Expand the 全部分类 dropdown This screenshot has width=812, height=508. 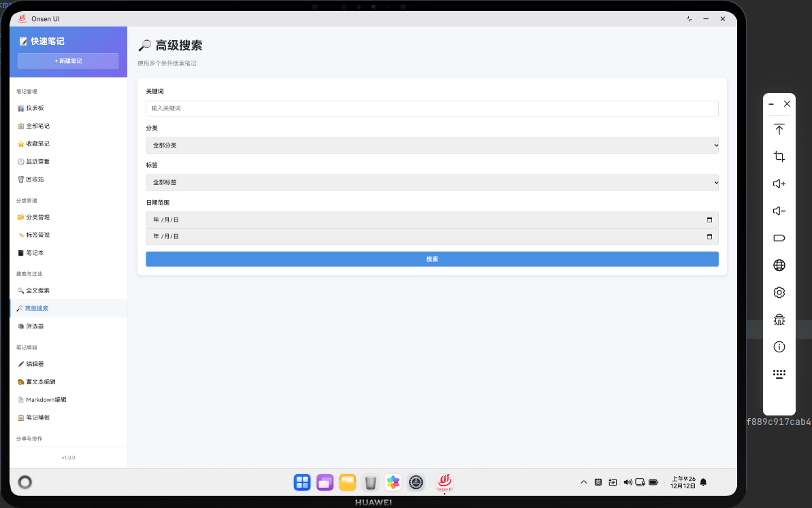[x=432, y=146]
